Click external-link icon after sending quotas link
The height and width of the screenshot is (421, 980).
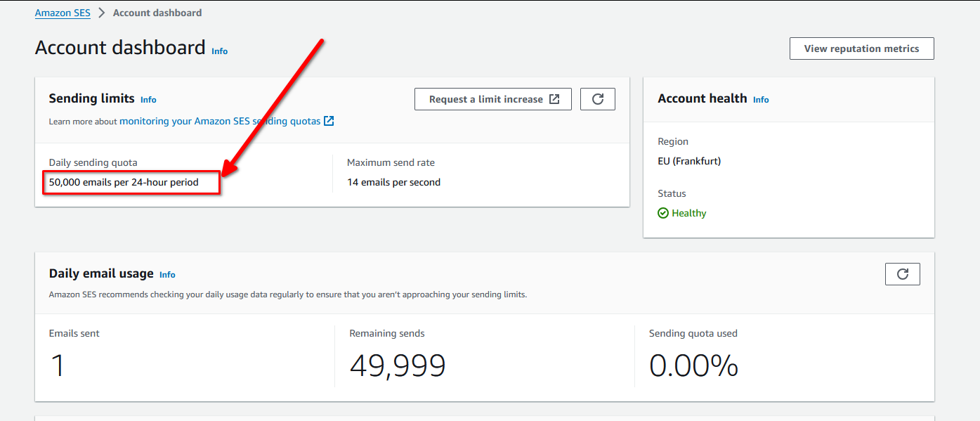point(329,121)
